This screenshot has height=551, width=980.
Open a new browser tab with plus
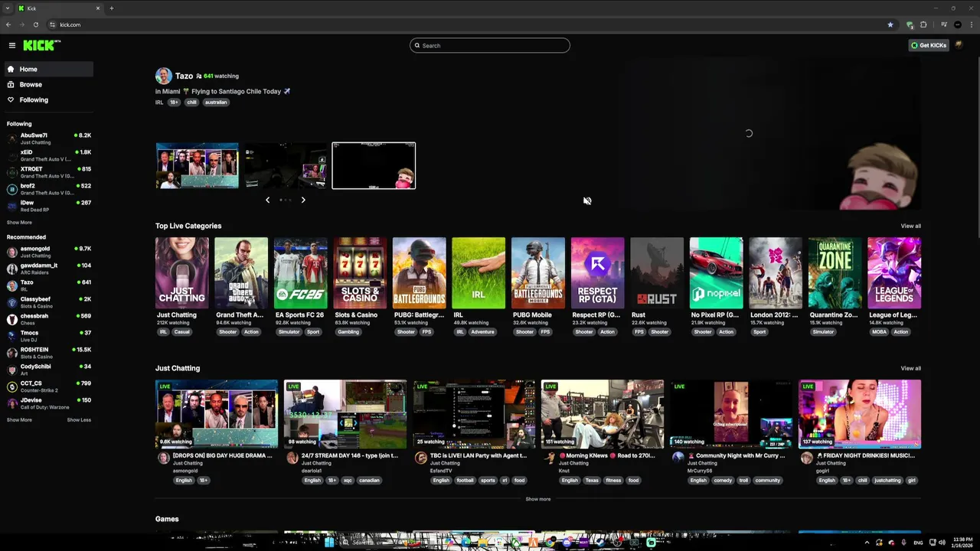[112, 8]
